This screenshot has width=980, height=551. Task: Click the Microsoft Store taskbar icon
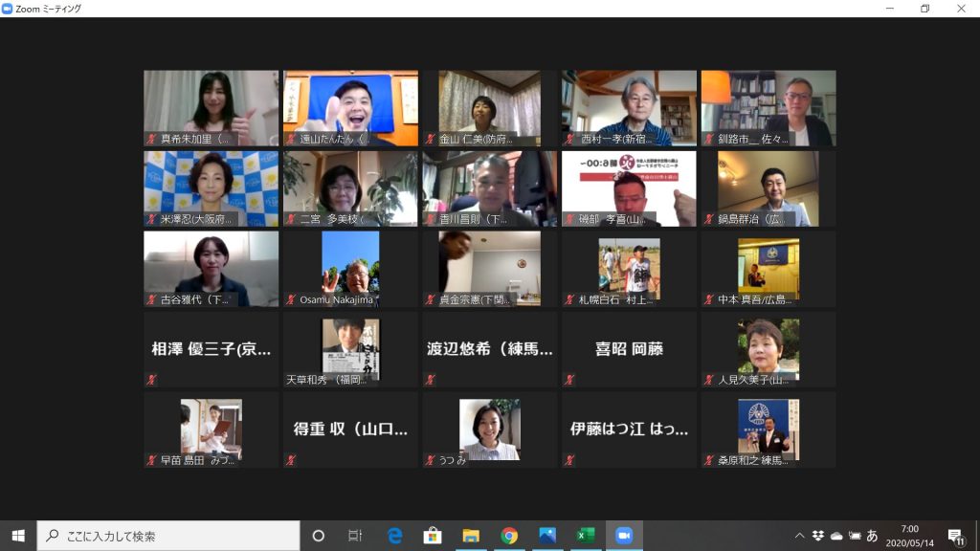point(432,536)
